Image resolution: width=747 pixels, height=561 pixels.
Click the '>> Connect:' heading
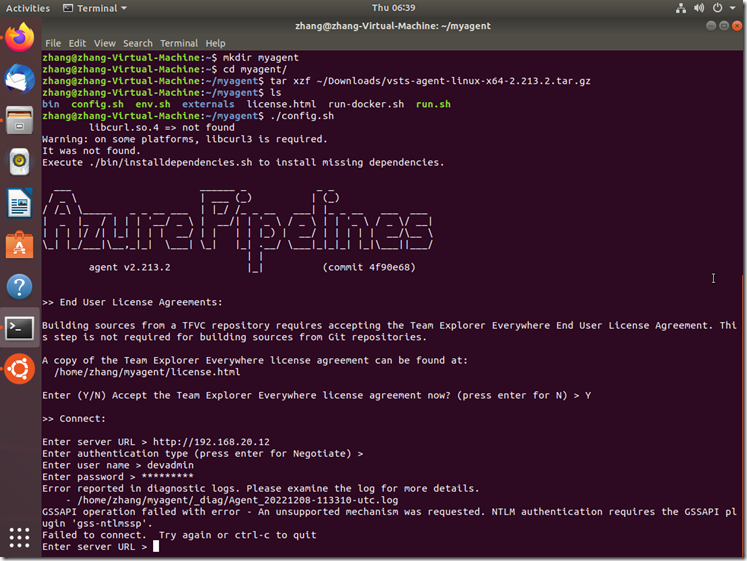74,419
